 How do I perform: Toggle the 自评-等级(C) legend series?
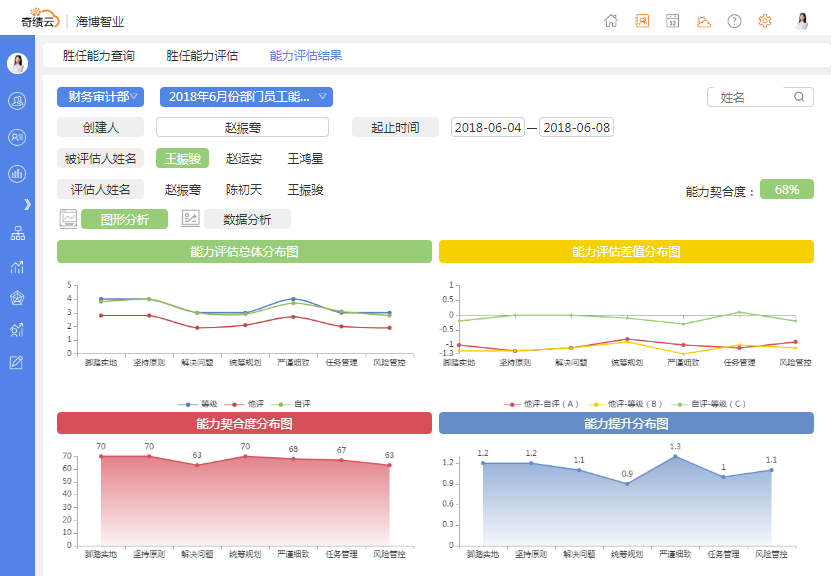click(x=717, y=405)
